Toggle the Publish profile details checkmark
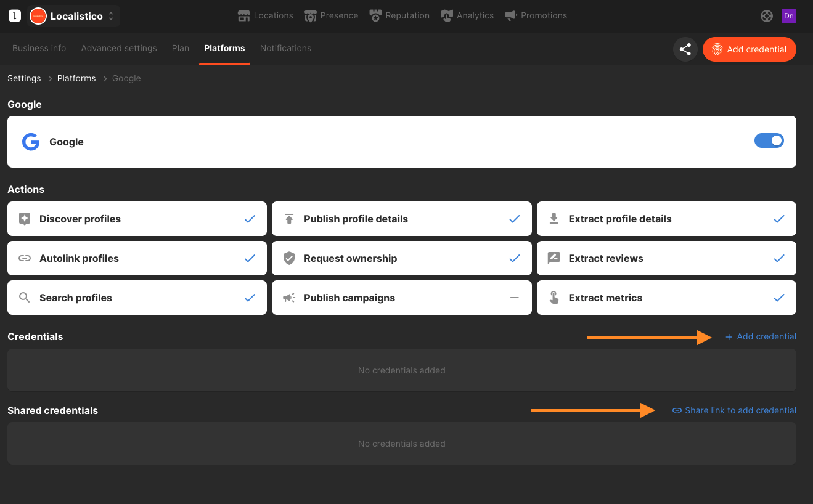 coord(515,219)
